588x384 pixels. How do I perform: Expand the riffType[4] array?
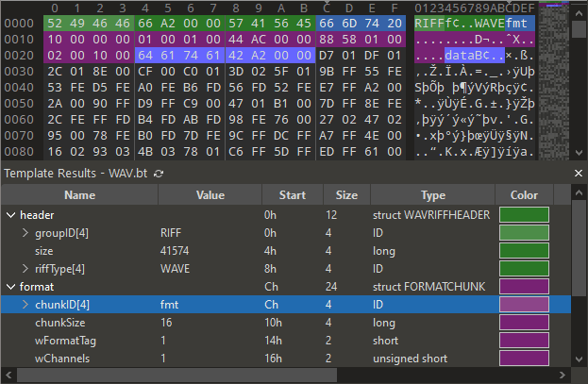pos(25,269)
